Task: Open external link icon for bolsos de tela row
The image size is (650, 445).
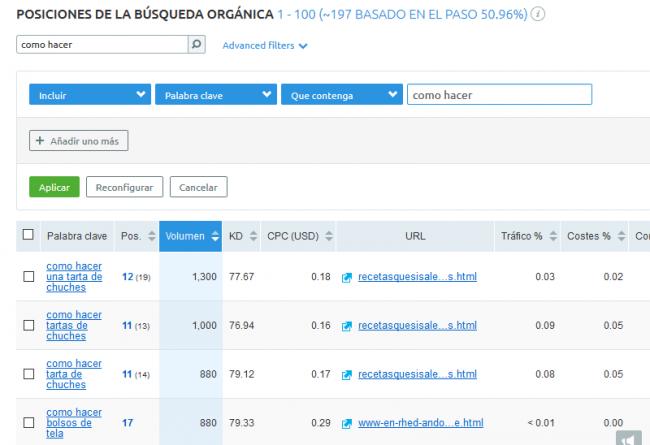Action: click(x=347, y=423)
